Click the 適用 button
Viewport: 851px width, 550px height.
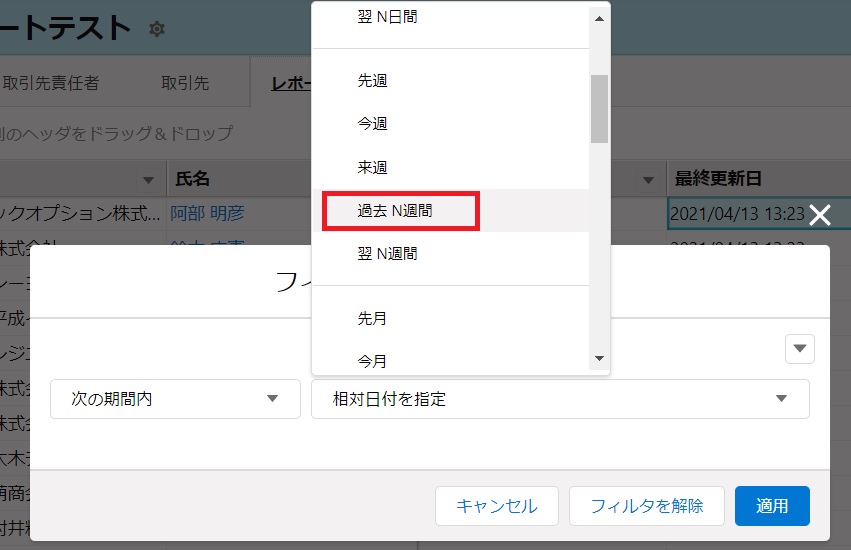772,506
